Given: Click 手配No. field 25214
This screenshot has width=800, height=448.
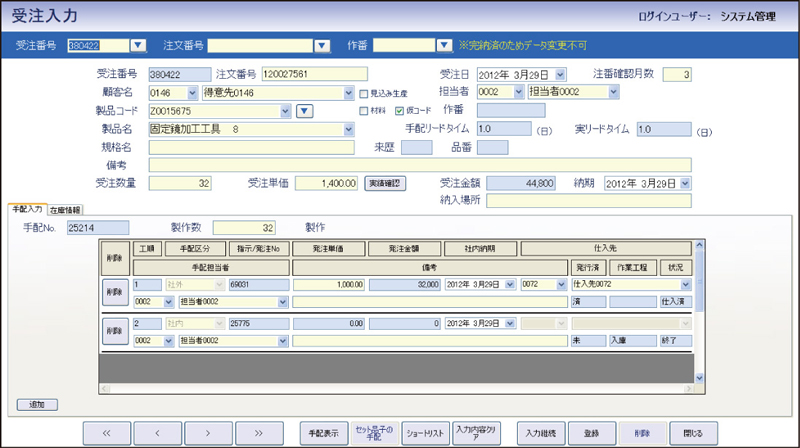Looking at the screenshot, I should (98, 228).
